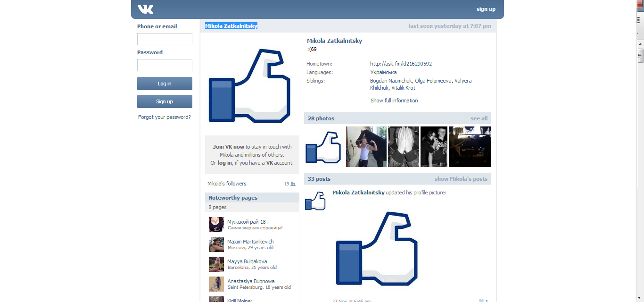Screen dimensions: 644x302
Task: Open the large thumbs-up profile picture
Action: (249, 86)
